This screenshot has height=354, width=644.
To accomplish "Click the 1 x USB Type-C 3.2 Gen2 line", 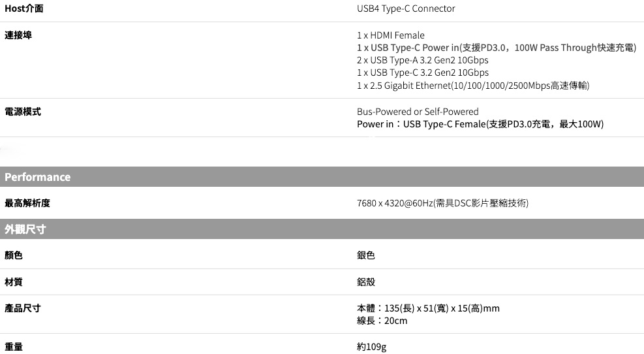I will click(x=422, y=72).
